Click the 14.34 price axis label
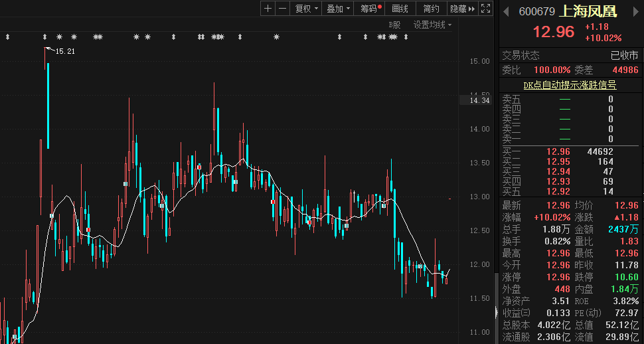 [x=479, y=100]
